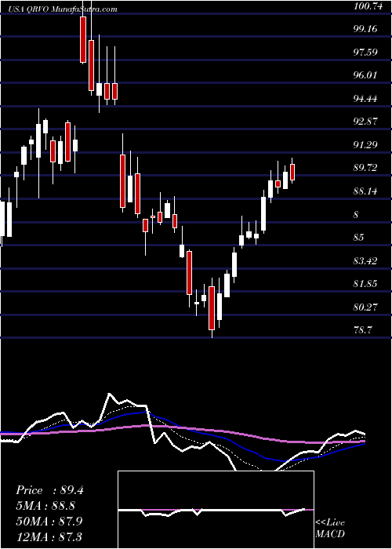The height and width of the screenshot is (549, 392).
Task: Click the 'USA QRVO MunafaSutra.com' chart title
Action: (x=61, y=9)
